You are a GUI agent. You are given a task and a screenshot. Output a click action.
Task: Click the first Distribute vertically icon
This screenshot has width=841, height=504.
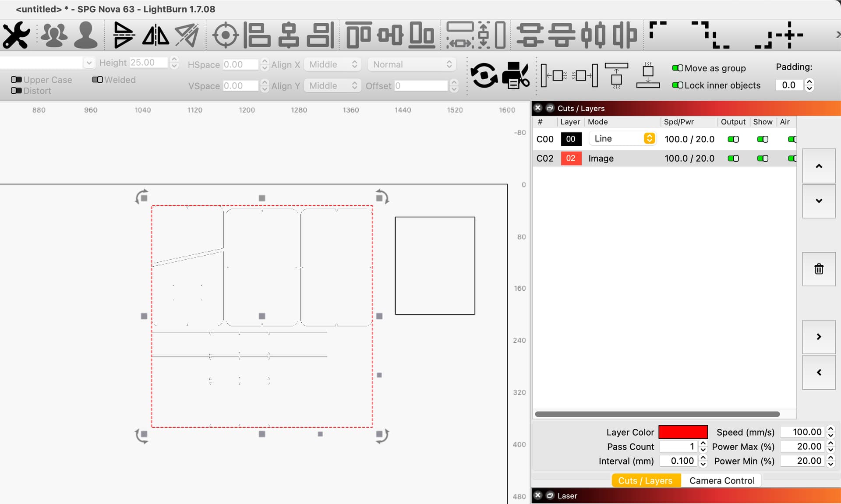530,35
